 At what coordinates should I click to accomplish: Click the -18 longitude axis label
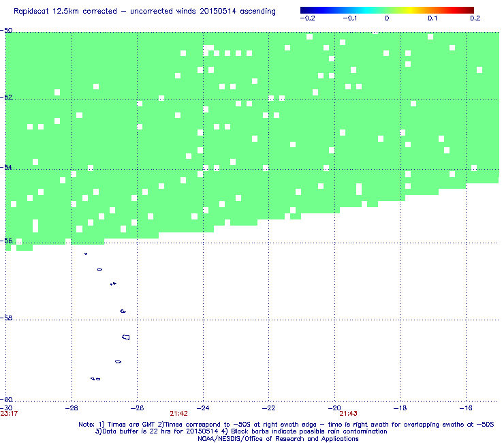(x=400, y=408)
